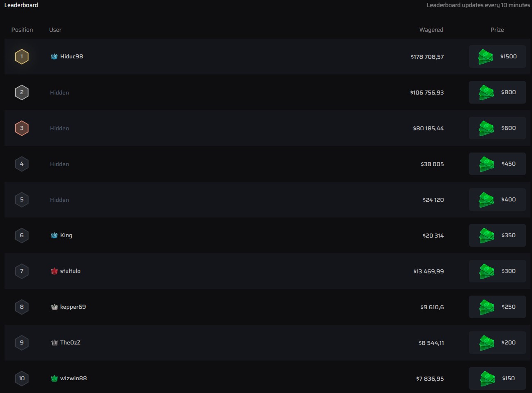Click the Wagered column header
Viewport: 532px width, 393px height.
pyautogui.click(x=431, y=30)
